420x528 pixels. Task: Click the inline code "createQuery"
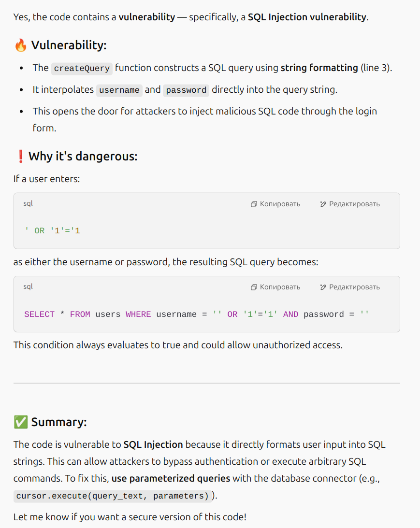(x=82, y=69)
